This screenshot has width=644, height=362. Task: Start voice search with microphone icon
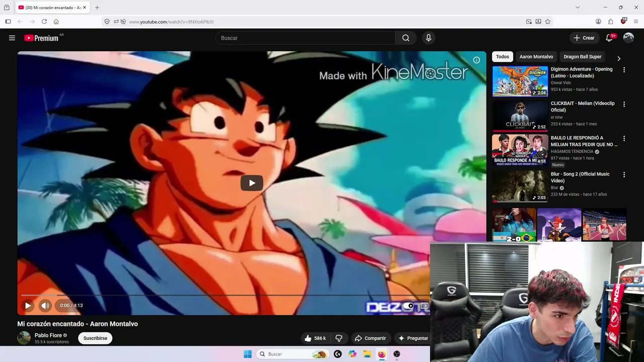pyautogui.click(x=429, y=38)
